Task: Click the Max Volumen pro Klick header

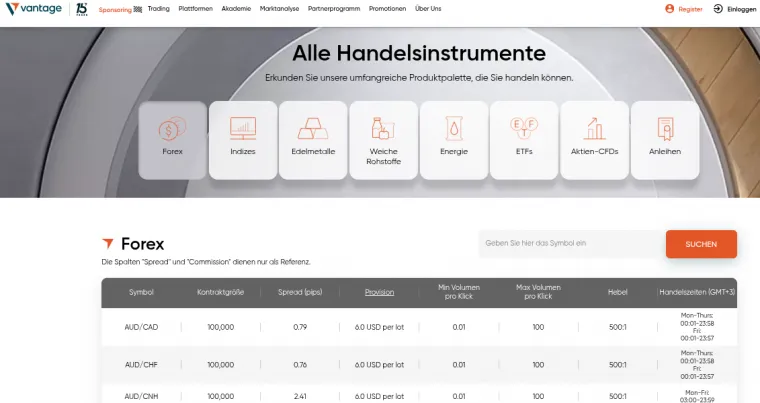Action: (x=538, y=292)
